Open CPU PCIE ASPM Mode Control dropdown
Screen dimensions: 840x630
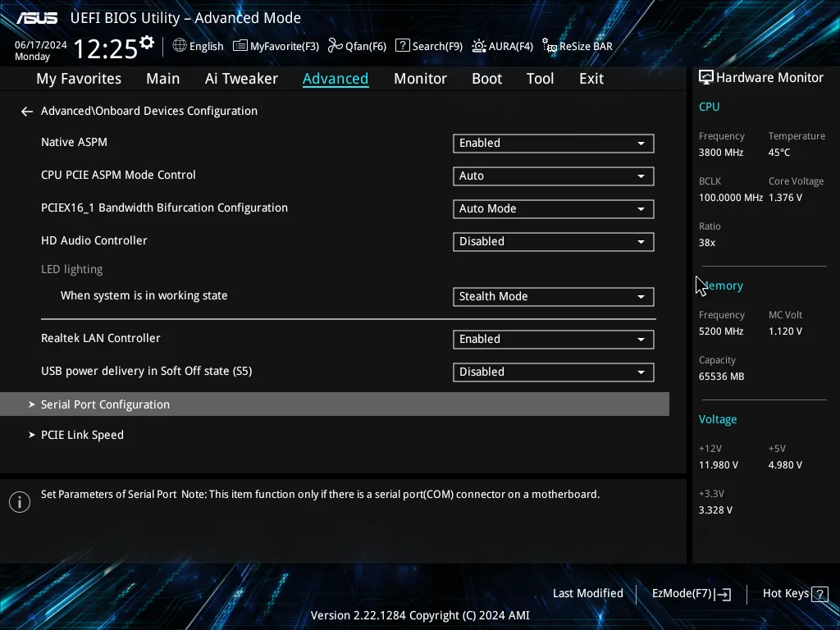tap(554, 176)
